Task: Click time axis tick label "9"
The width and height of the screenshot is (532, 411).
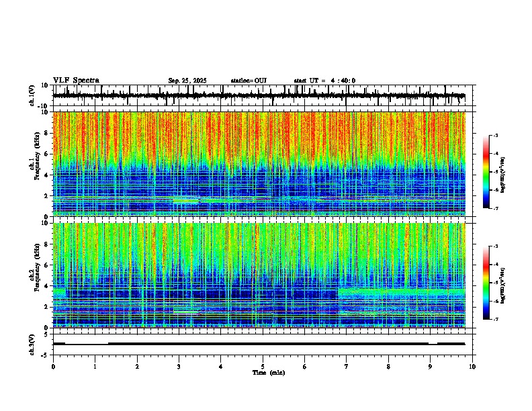Action: pos(430,367)
